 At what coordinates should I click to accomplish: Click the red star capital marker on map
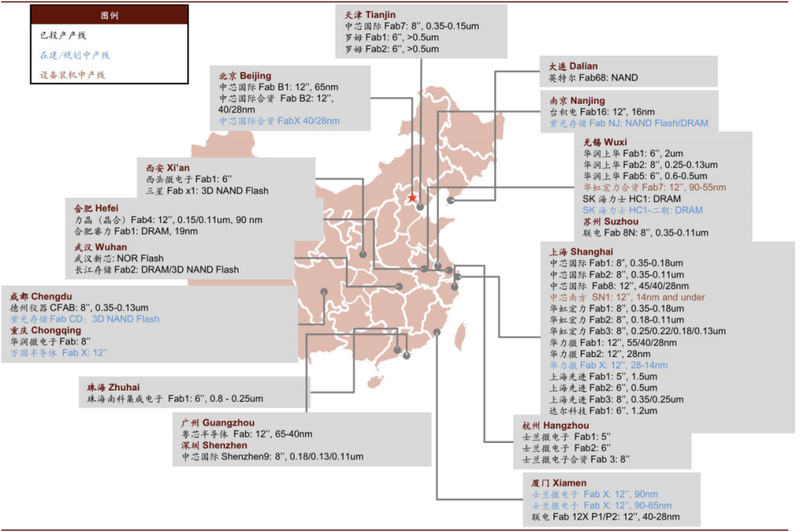(x=413, y=198)
